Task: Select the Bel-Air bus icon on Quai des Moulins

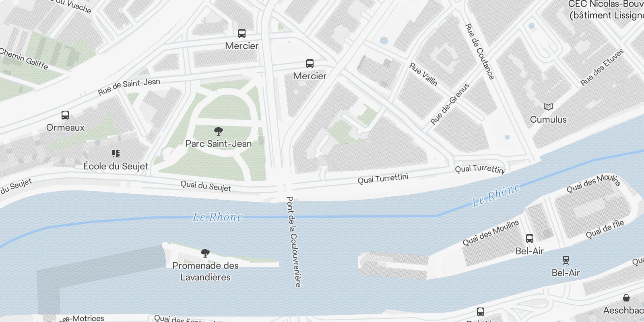Action: click(x=530, y=239)
